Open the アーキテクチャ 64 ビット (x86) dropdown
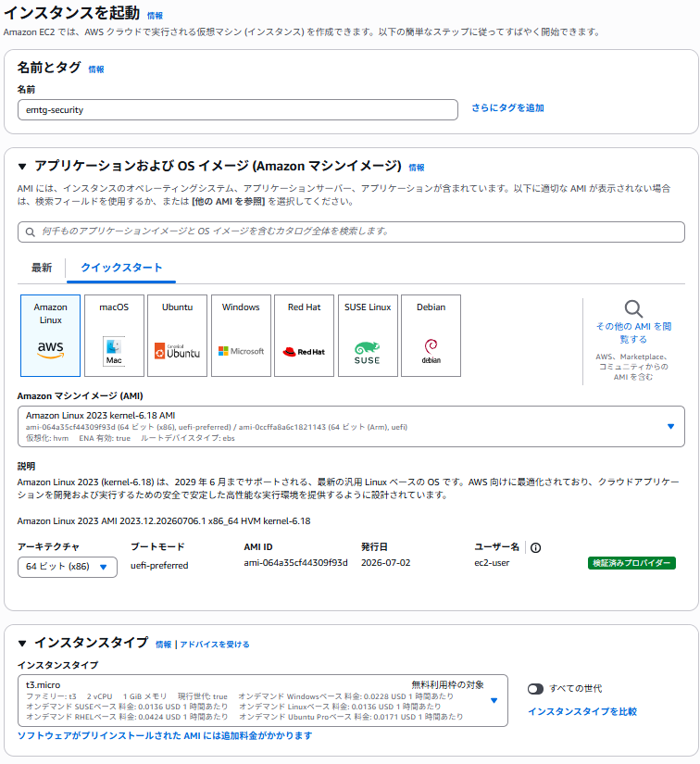 coord(68,567)
